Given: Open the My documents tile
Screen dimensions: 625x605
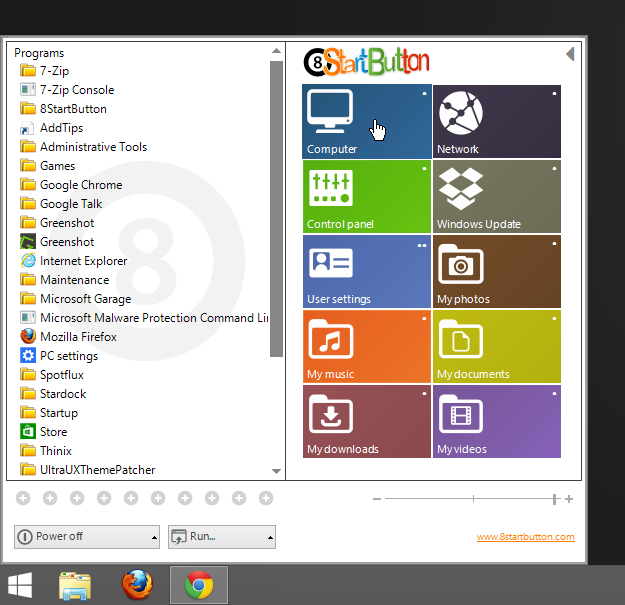Looking at the screenshot, I should tap(497, 346).
